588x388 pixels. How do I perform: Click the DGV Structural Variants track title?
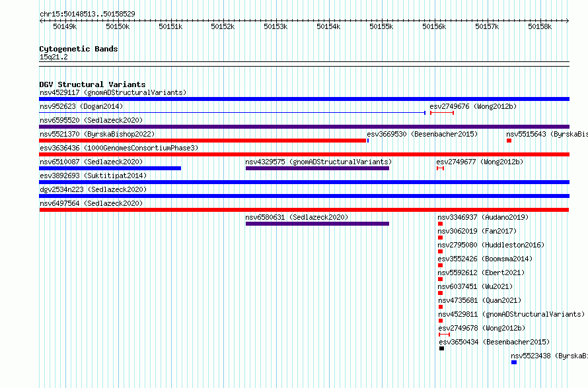[x=92, y=84]
